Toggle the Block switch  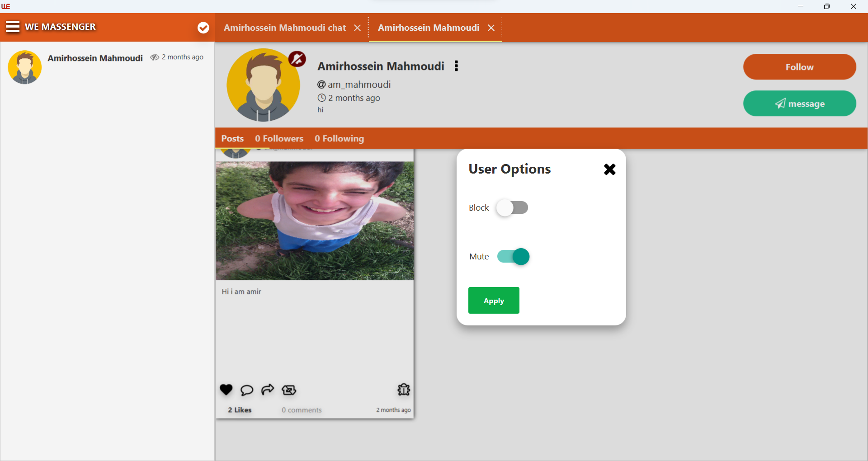click(512, 208)
